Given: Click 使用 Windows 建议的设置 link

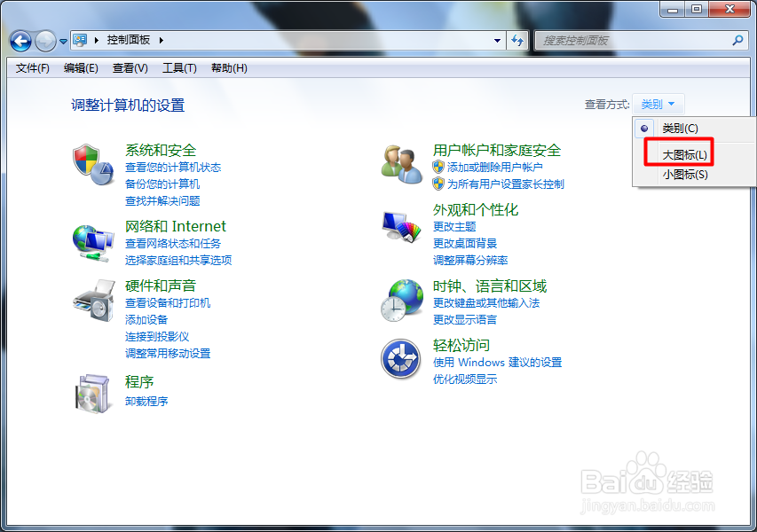Looking at the screenshot, I should (x=497, y=363).
